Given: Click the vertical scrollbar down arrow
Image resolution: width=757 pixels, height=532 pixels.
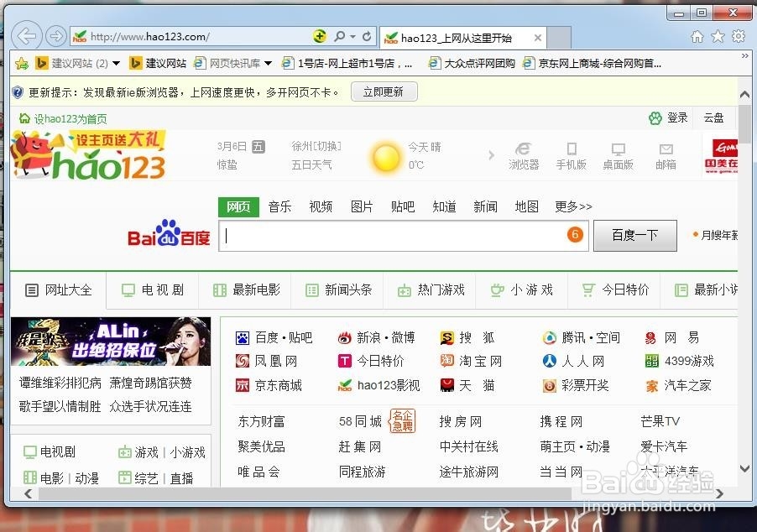Looking at the screenshot, I should point(745,468).
